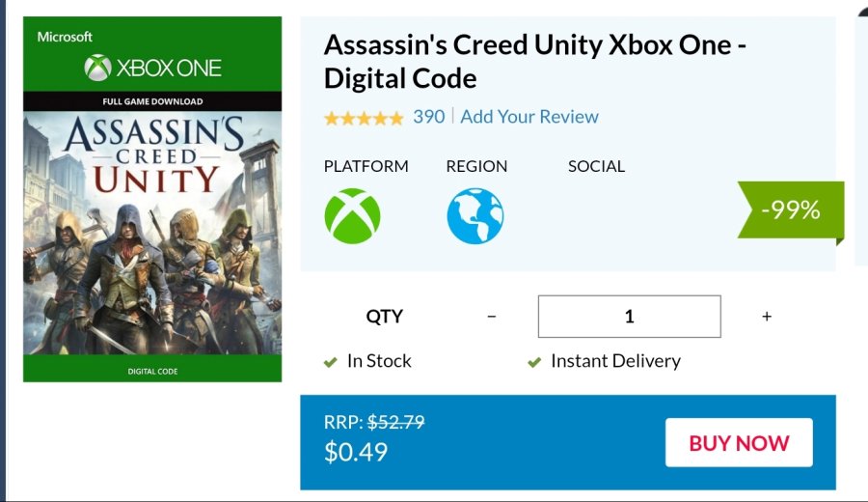868x502 pixels.
Task: Click the REGION heading label
Action: click(x=476, y=166)
